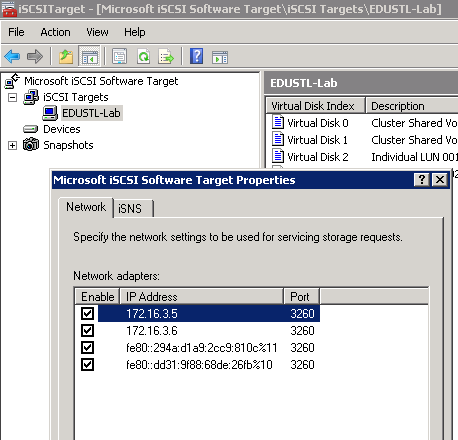Select the iSCSI Targets tree label
Image resolution: width=458 pixels, height=440 pixels.
[76, 97]
